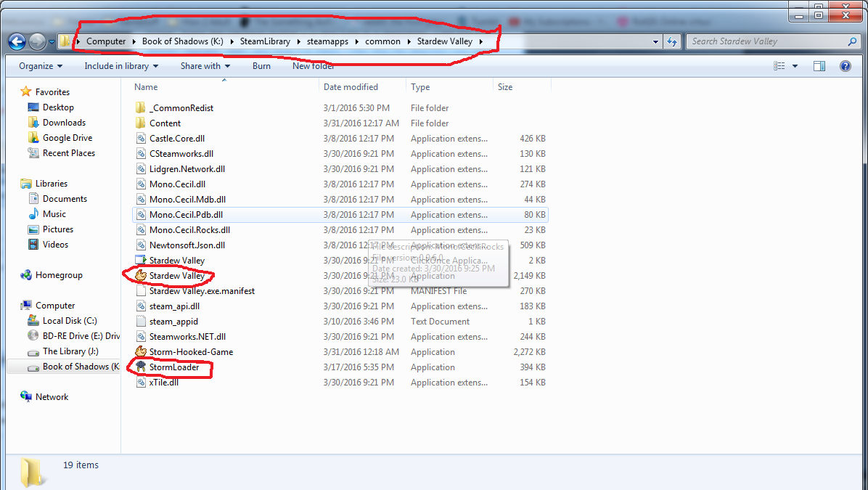Select Local Disk (C:) in navigation pane

[70, 321]
